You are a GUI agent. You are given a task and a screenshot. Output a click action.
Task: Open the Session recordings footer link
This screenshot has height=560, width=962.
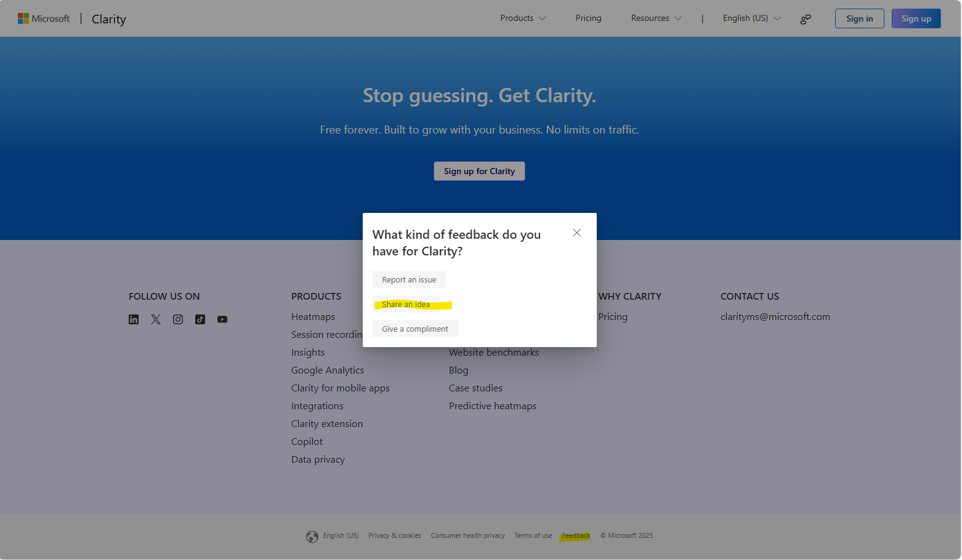pyautogui.click(x=326, y=335)
